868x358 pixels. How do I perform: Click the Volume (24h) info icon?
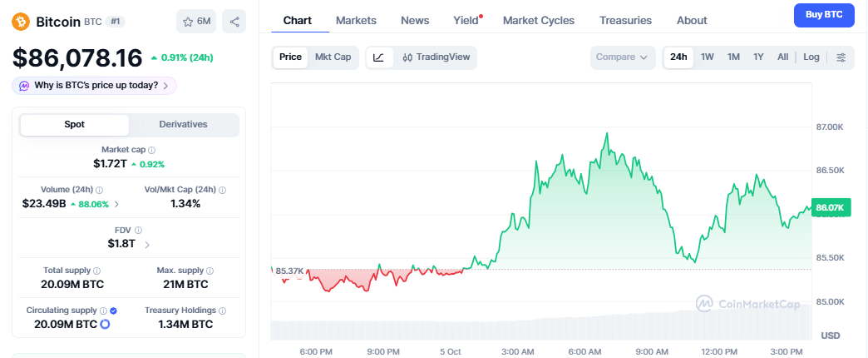click(x=99, y=190)
